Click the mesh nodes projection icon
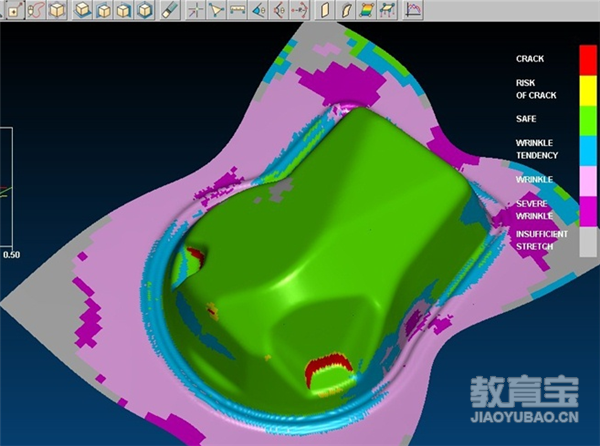Viewport: 600px width, 446px height. point(387,10)
